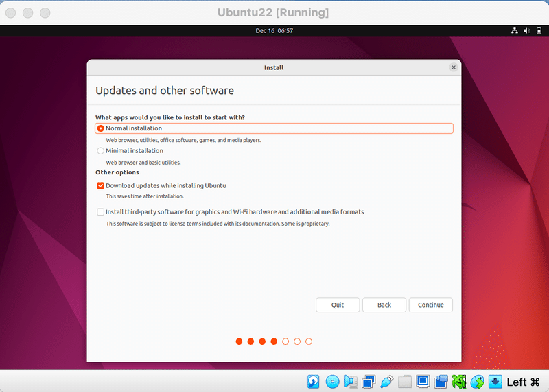549x392 pixels.
Task: Click the 'Other options' label
Action: click(x=117, y=172)
